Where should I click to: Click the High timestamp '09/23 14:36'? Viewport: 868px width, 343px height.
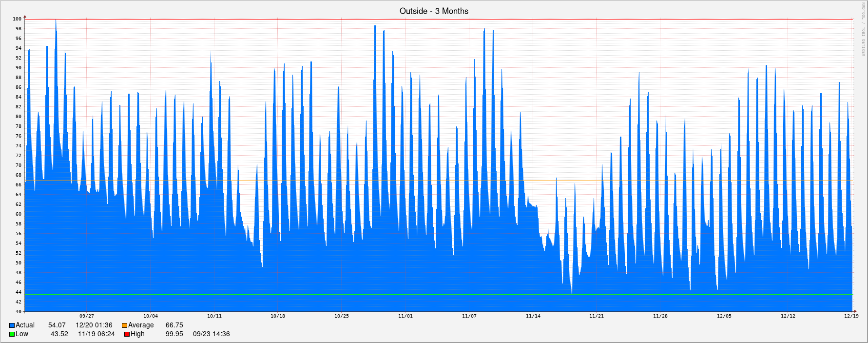click(211, 334)
